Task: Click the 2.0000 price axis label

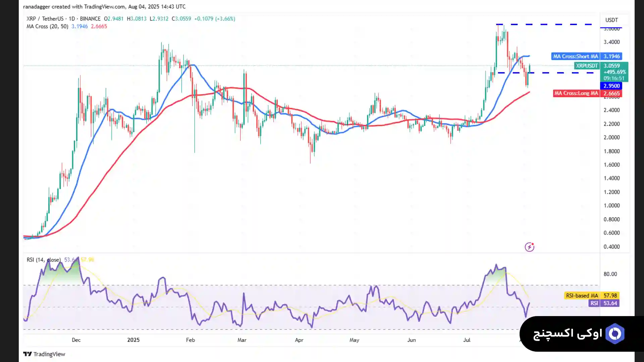Action: (x=611, y=137)
